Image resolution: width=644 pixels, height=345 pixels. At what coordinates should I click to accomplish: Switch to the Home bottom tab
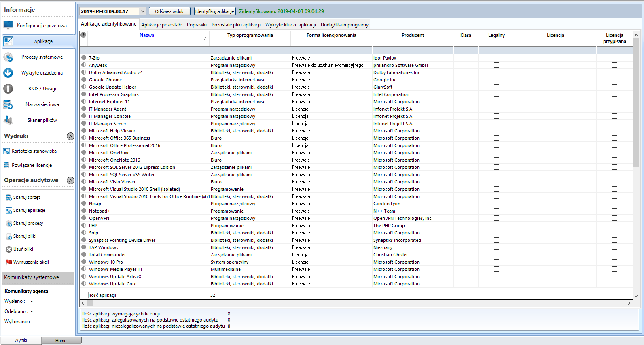pyautogui.click(x=61, y=341)
